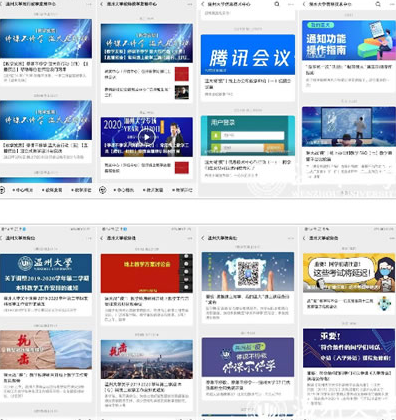Open the 通知功能操作指南 banner article
Viewport: 396px width, 420px height.
click(x=349, y=40)
